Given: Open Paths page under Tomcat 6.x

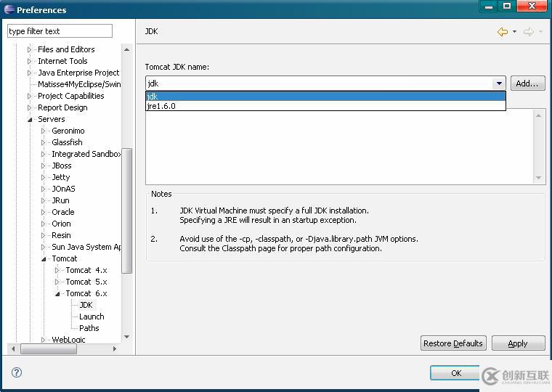Looking at the screenshot, I should click(89, 328).
